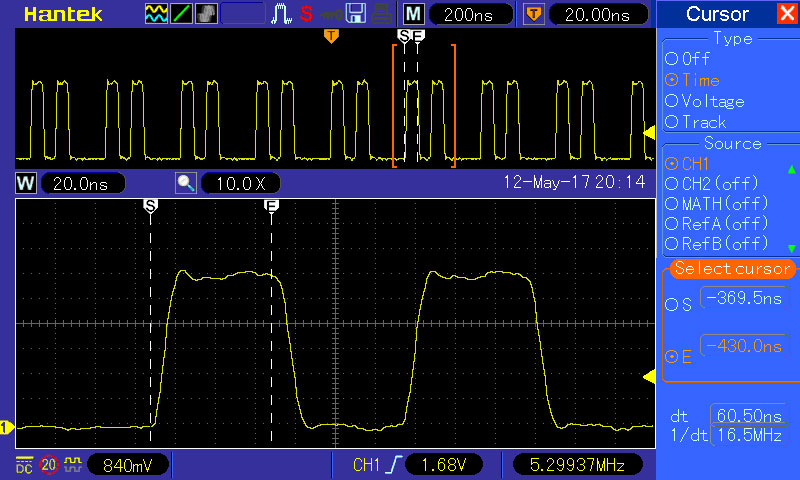Close the Cursor menu panel
This screenshot has width=800, height=480.
786,14
